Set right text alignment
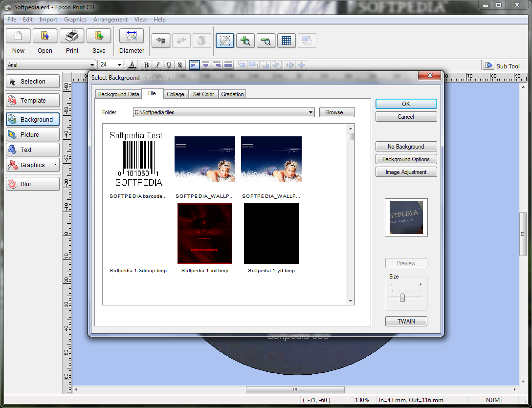The width and height of the screenshot is (532, 408). click(217, 65)
